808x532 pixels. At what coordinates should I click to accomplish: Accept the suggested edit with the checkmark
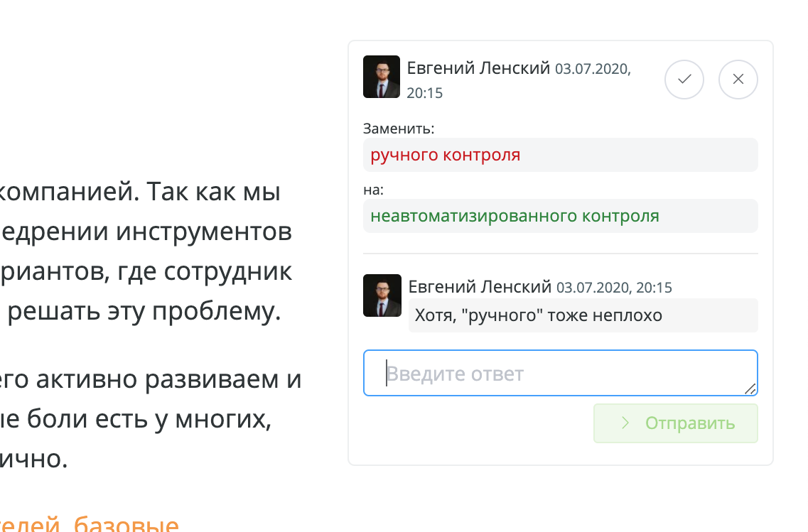(x=684, y=80)
